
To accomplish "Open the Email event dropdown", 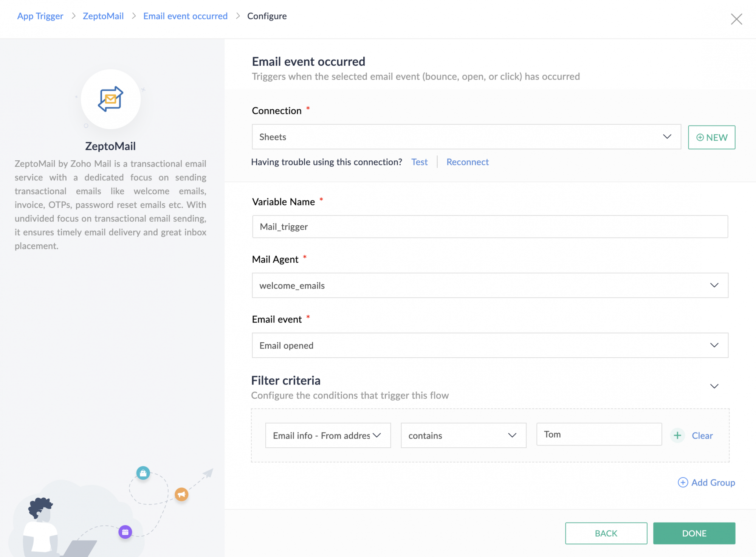I will coord(490,345).
